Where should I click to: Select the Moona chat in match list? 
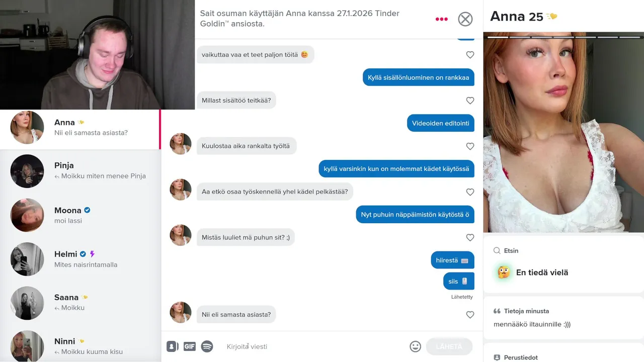tap(80, 215)
